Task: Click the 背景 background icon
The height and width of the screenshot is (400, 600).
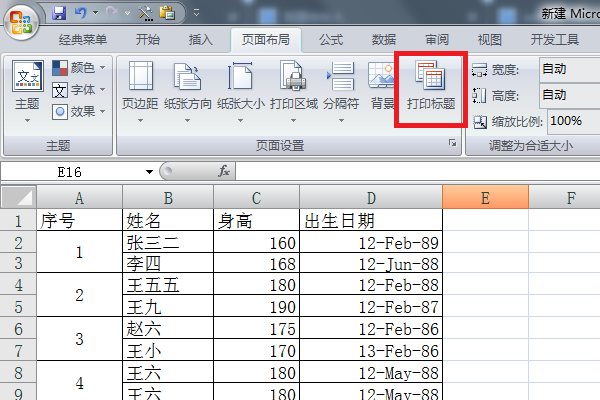Action: (382, 86)
